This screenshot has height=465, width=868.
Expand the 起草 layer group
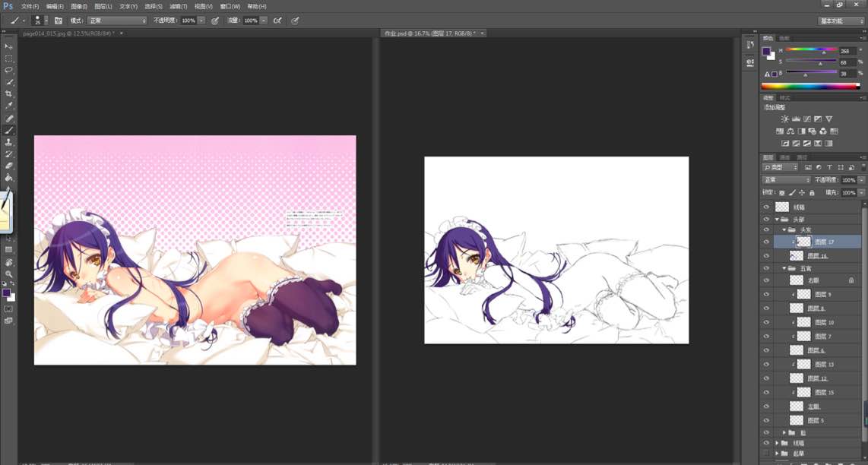777,454
